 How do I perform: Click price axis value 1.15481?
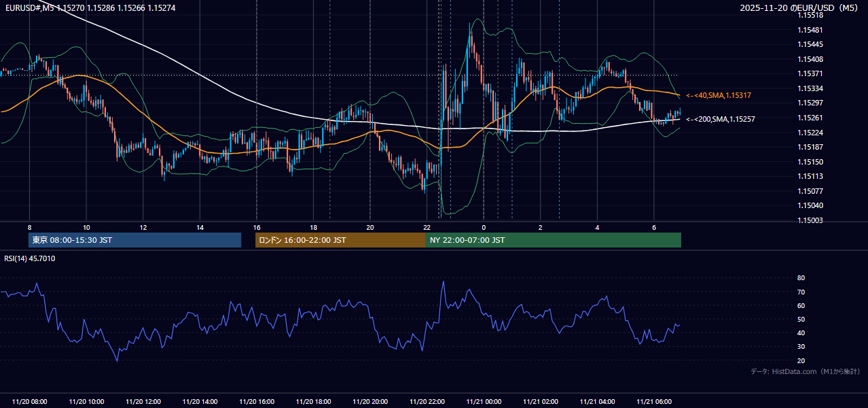coord(810,30)
